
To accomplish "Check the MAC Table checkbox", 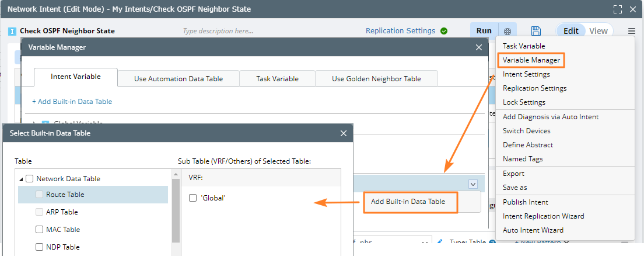I will pos(40,230).
